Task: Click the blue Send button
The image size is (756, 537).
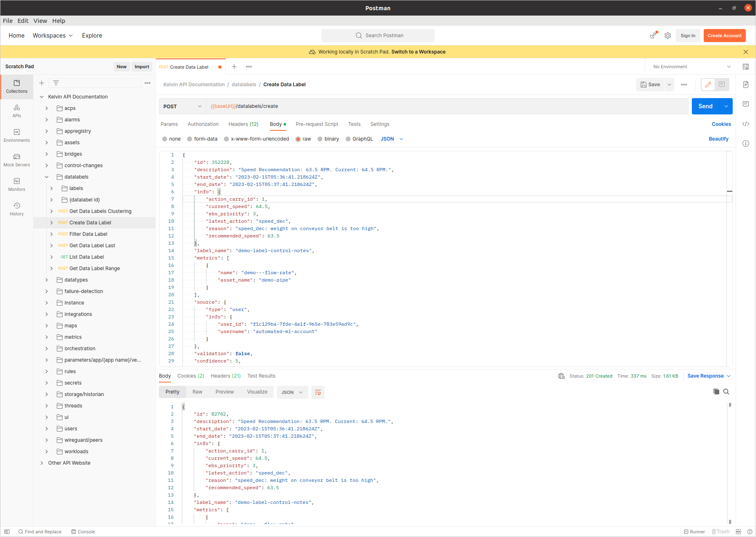Action: coord(705,106)
